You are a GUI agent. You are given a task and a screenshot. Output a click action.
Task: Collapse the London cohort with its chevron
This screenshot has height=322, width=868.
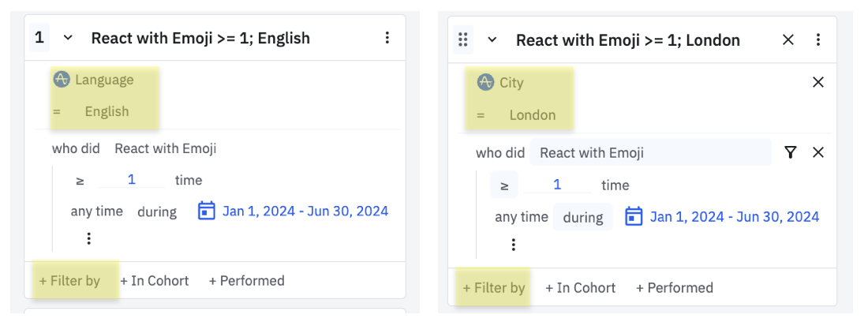492,39
